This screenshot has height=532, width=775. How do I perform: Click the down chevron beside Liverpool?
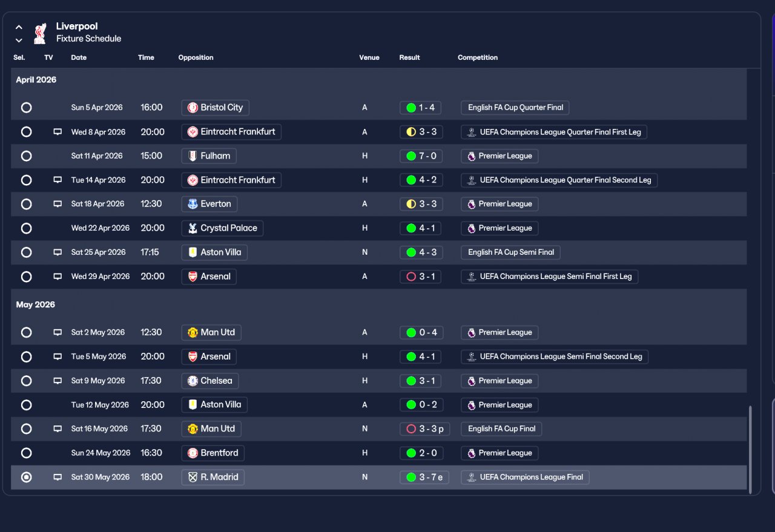tap(19, 40)
